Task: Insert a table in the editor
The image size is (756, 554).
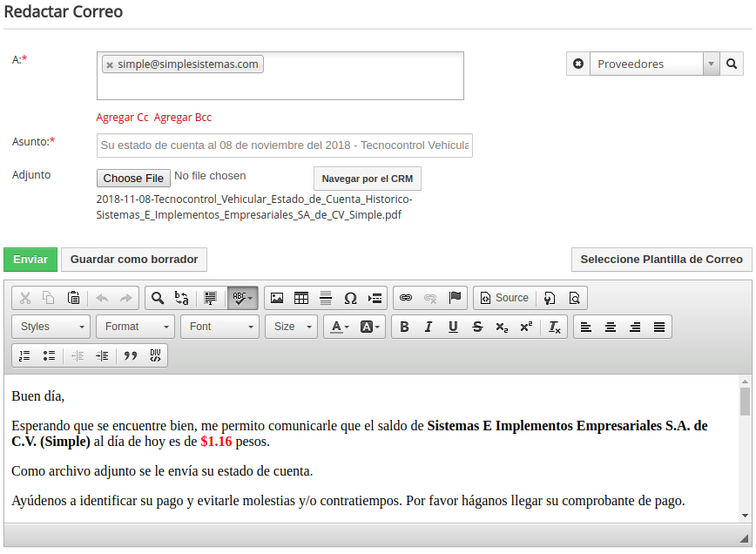Action: pyautogui.click(x=301, y=298)
